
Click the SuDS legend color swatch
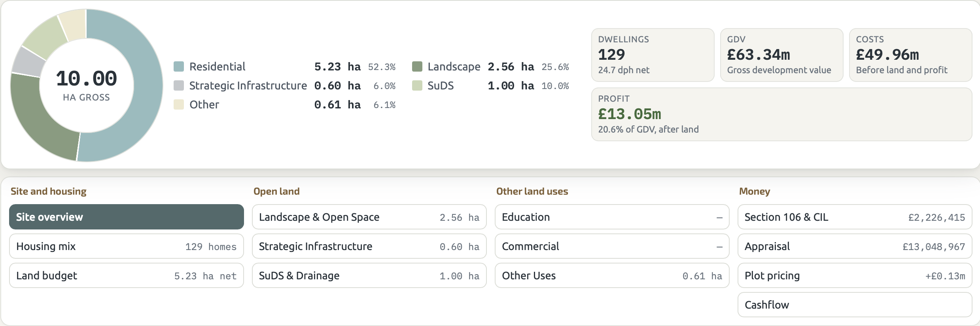[417, 85]
